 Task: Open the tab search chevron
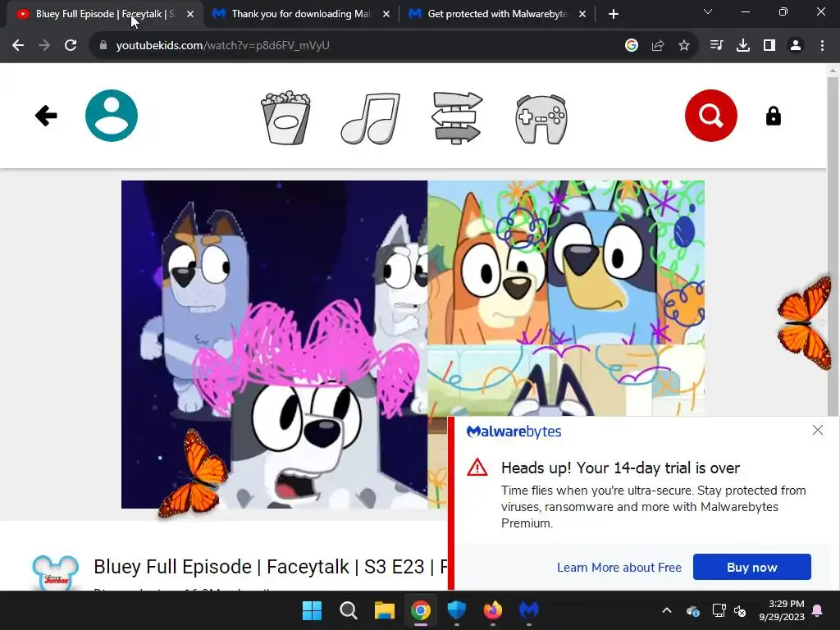tap(708, 11)
